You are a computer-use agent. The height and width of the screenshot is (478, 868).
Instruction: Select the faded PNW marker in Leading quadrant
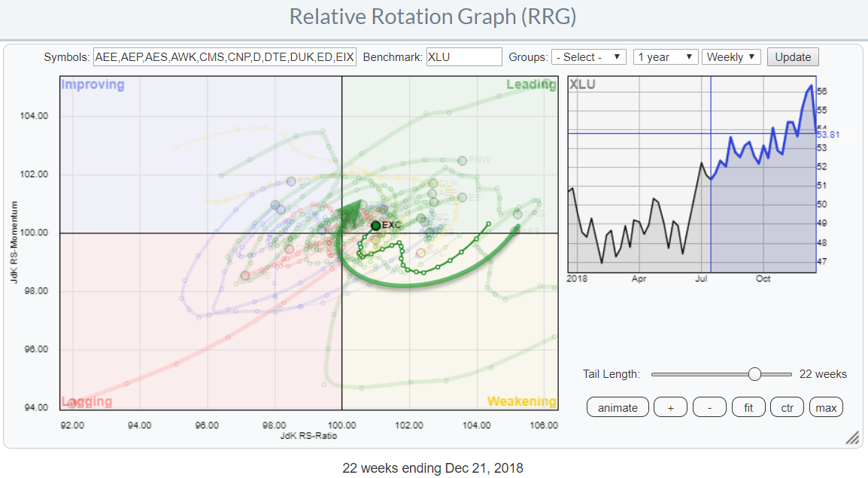click(x=463, y=160)
